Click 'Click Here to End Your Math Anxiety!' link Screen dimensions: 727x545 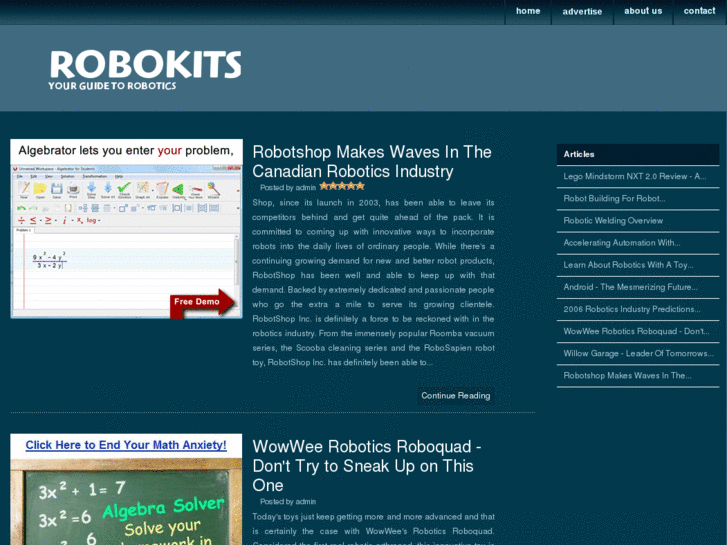coord(126,445)
